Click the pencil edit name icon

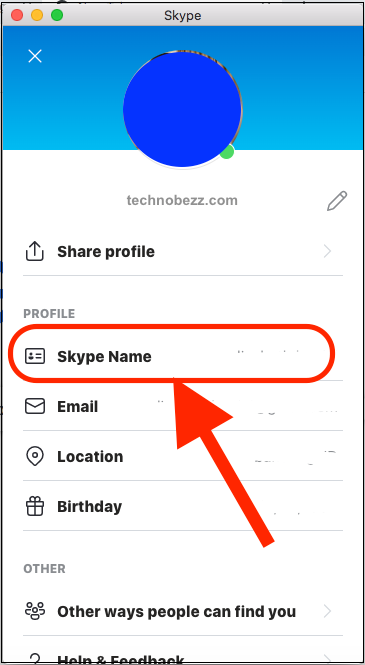pos(337,201)
